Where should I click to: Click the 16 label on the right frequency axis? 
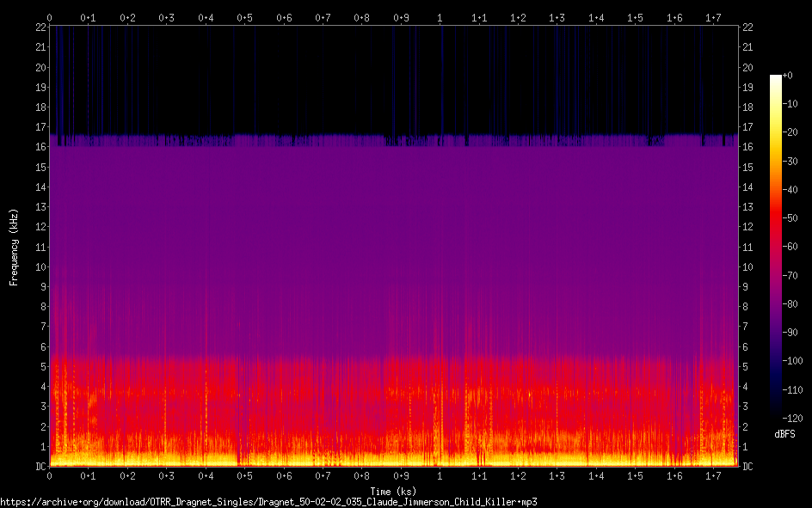(x=748, y=147)
